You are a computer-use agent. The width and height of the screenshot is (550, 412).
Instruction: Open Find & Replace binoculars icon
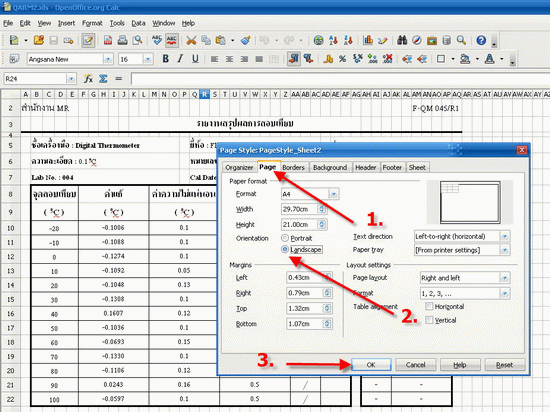tap(402, 40)
